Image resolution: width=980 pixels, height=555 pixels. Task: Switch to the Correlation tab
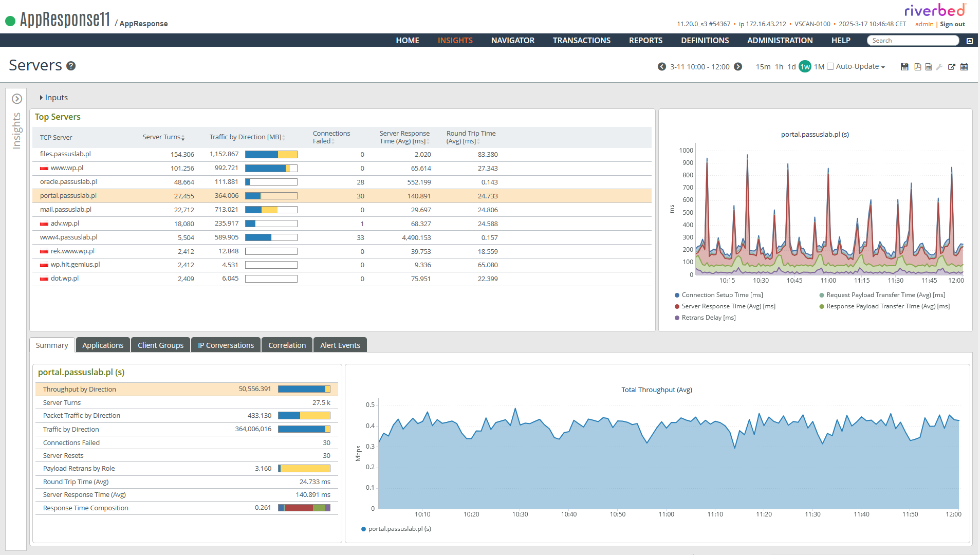287,345
